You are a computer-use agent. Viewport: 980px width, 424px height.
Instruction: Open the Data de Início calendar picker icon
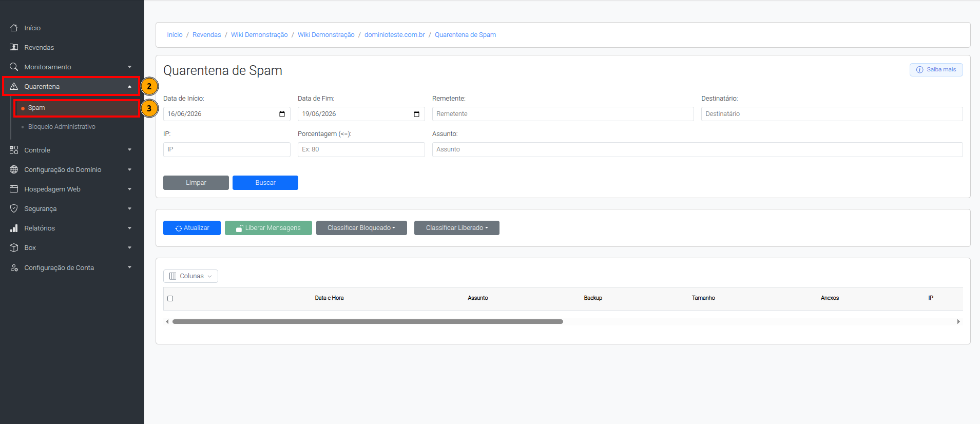coord(282,114)
